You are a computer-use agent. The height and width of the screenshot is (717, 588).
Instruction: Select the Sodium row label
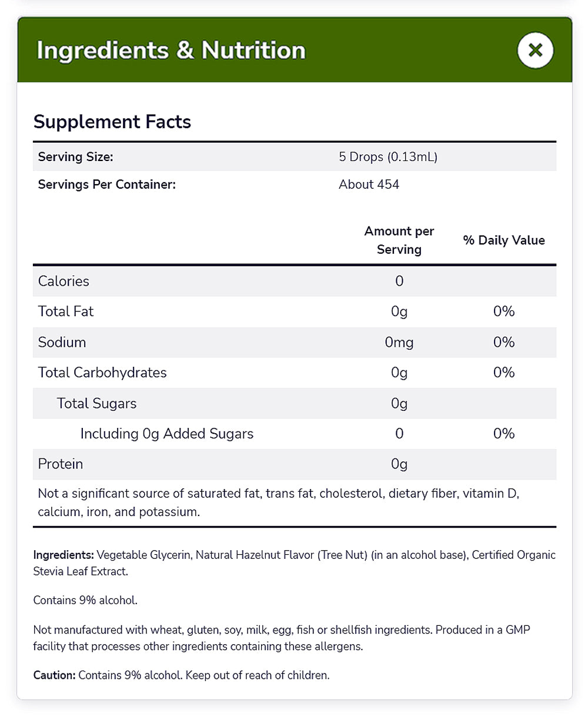click(62, 342)
